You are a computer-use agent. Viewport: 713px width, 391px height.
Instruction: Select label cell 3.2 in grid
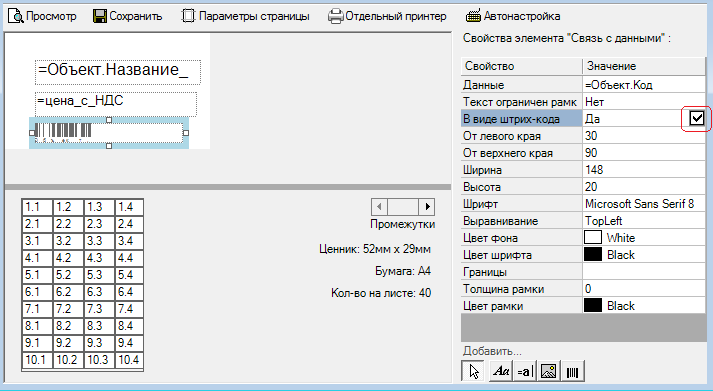[x=68, y=241]
